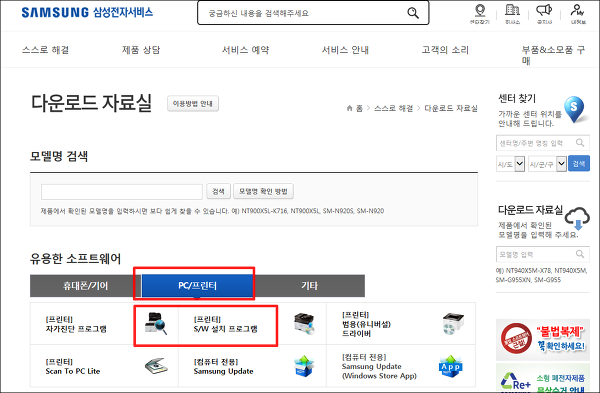
Task: Click the blue 검색 button in center finder
Action: pyautogui.click(x=579, y=163)
